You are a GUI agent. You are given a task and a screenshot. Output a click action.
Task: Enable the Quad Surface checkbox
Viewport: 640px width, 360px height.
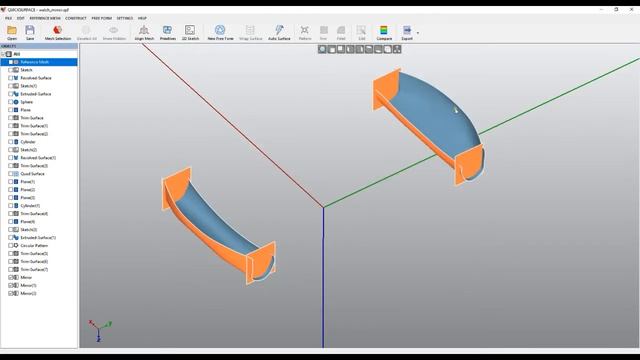(11, 174)
